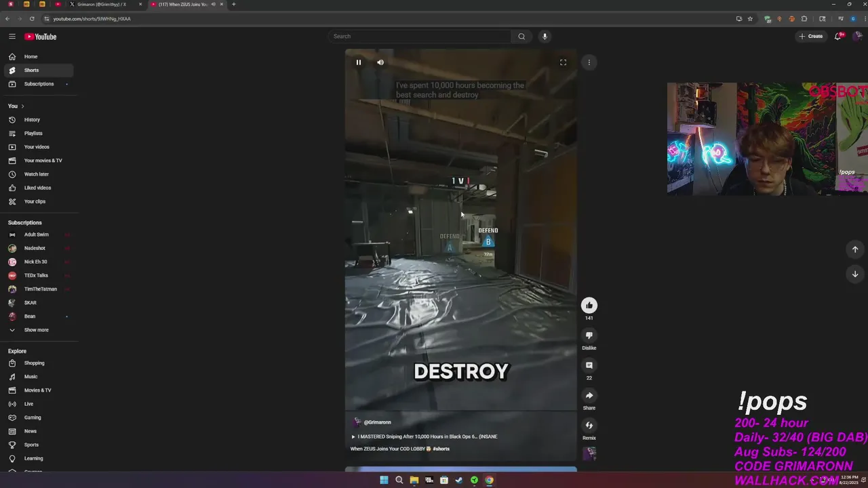Open Playlists in sidebar
868x488 pixels.
(x=39, y=134)
